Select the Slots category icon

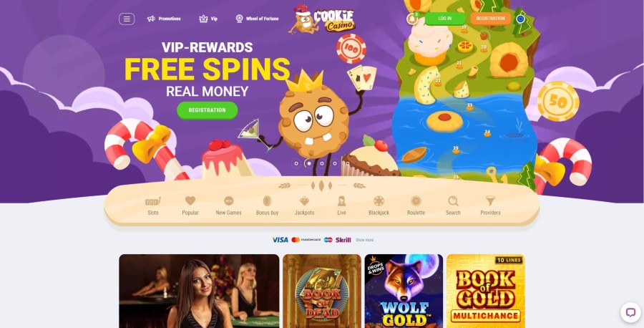point(153,201)
